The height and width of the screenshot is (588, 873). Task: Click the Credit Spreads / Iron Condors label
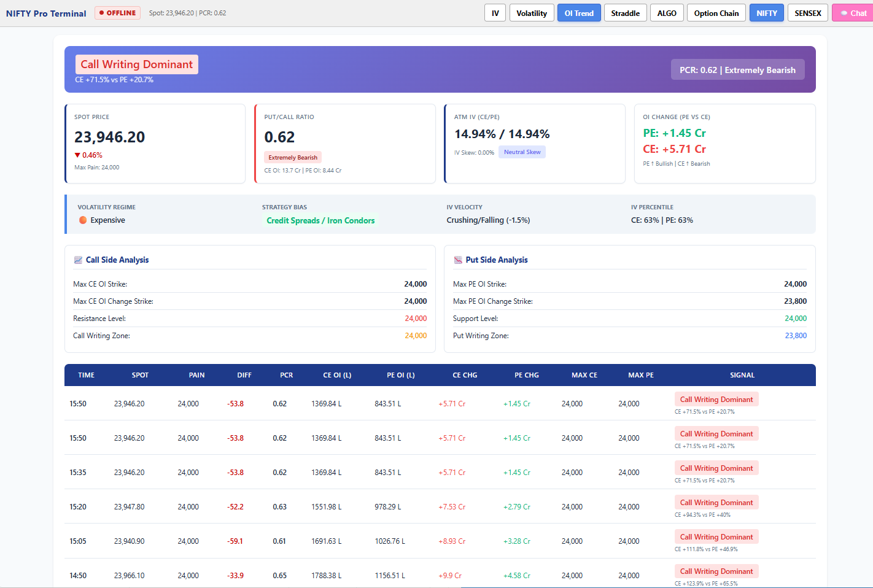point(320,220)
